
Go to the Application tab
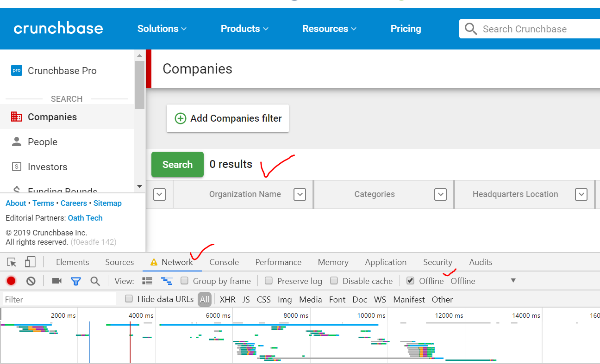[386, 262]
